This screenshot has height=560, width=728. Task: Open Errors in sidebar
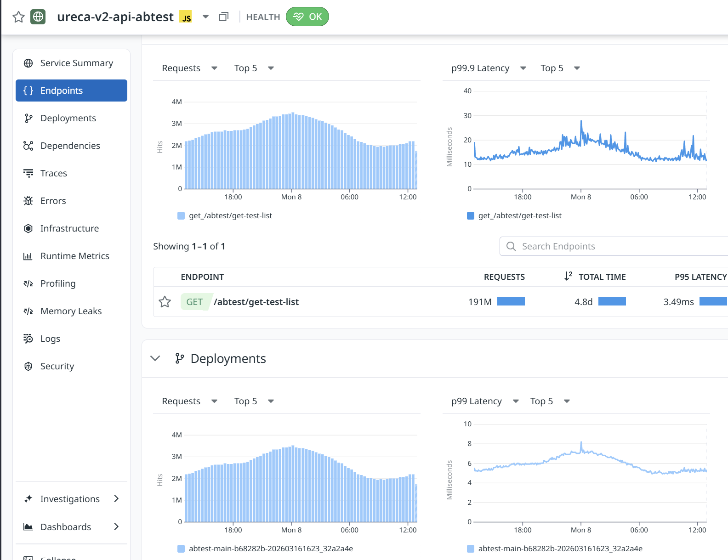point(71,201)
